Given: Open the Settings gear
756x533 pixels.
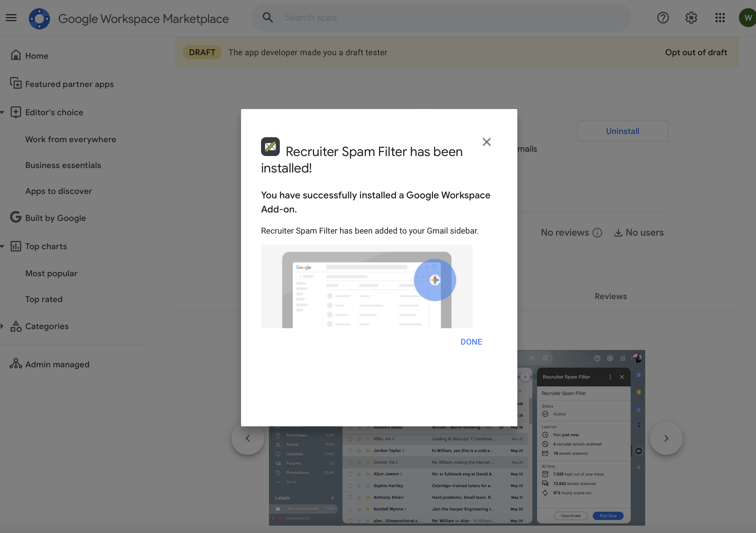Looking at the screenshot, I should tap(691, 18).
